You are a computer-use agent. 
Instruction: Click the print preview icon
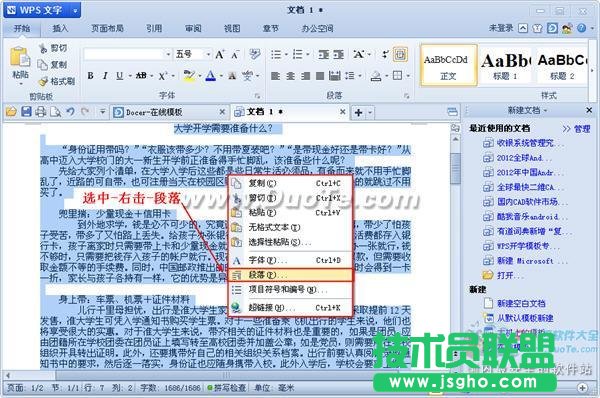[x=55, y=112]
